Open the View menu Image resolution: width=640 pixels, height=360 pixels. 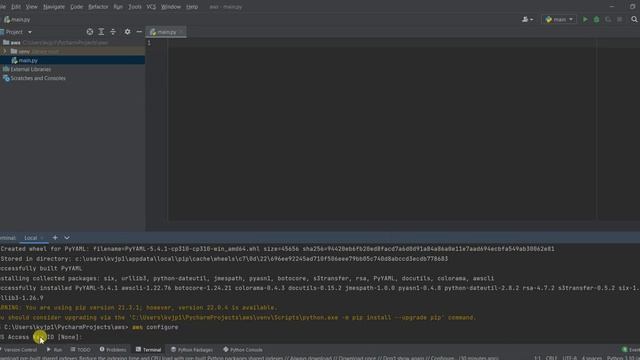click(x=31, y=7)
